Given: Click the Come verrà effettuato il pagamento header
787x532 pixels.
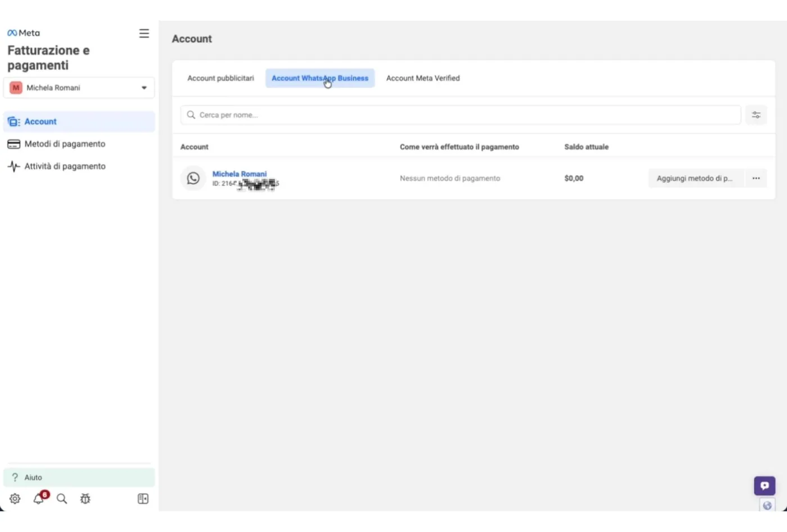Looking at the screenshot, I should click(459, 147).
